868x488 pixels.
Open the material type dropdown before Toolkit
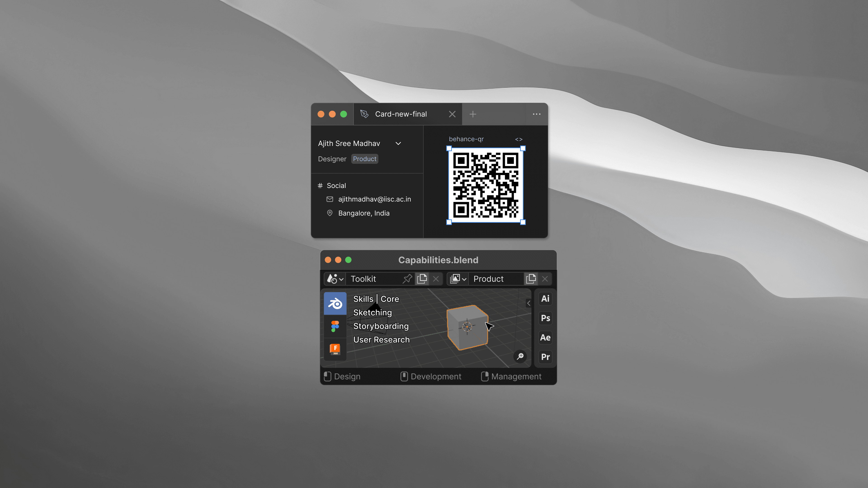335,279
